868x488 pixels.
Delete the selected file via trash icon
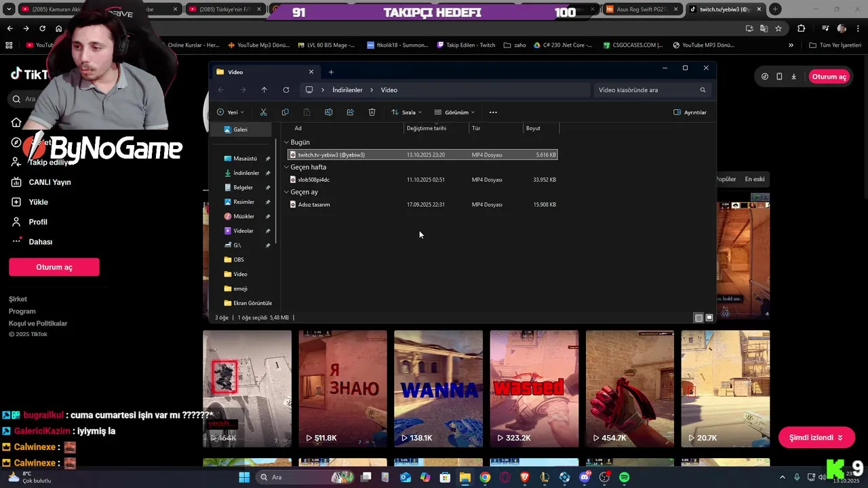click(x=372, y=112)
